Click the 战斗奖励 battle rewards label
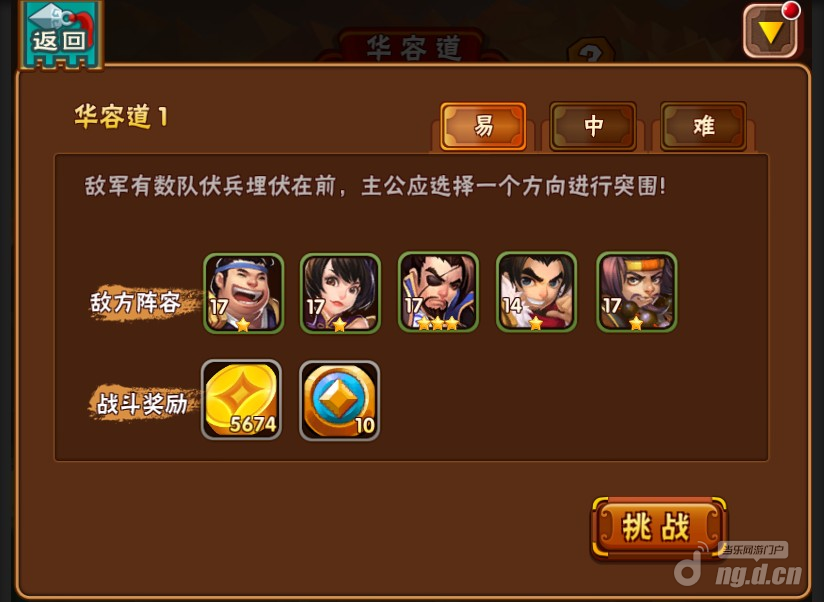Screen dimensions: 824x602 (x=142, y=403)
